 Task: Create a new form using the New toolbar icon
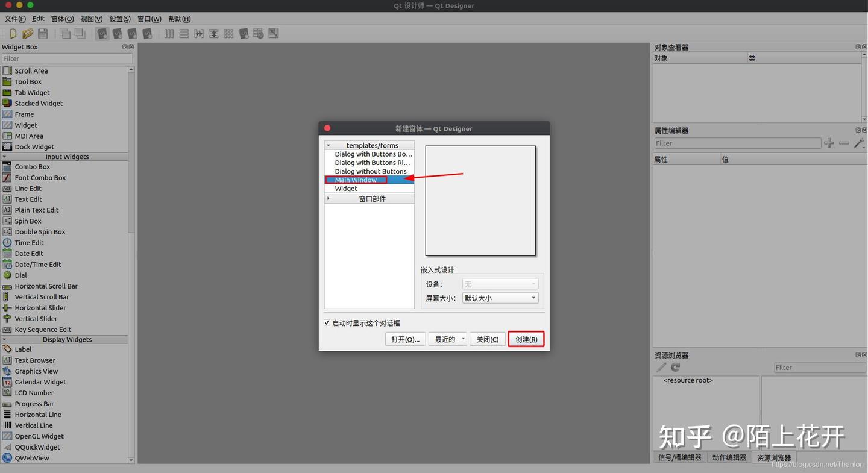[x=13, y=33]
